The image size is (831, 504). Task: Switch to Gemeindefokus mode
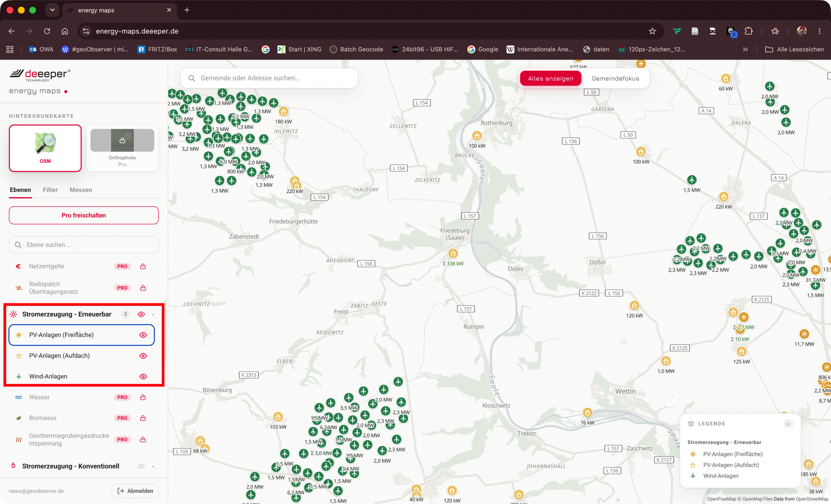tap(615, 78)
